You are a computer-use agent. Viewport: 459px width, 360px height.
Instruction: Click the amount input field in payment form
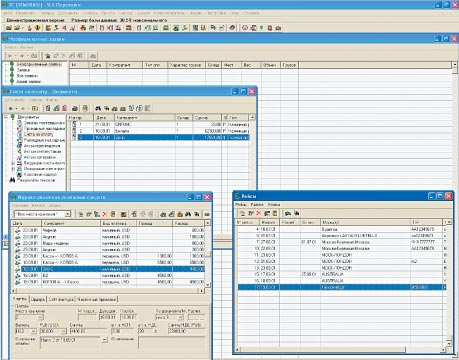[x=88, y=331]
